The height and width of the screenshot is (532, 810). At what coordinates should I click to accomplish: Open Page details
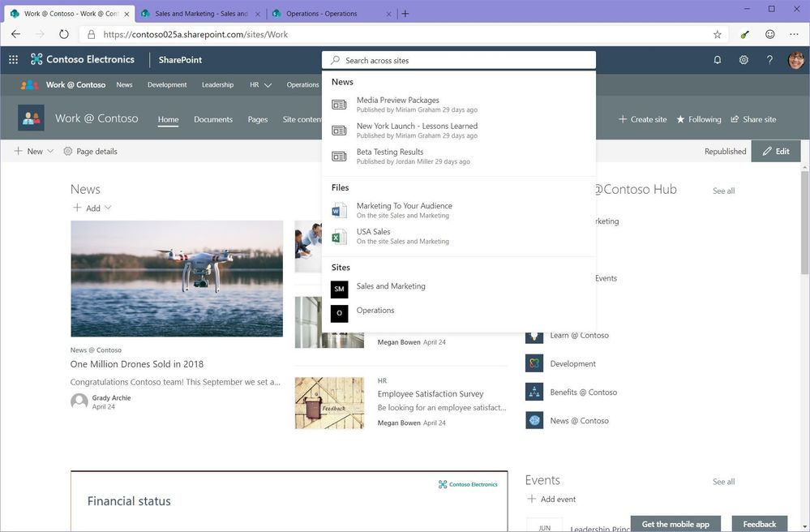click(90, 152)
